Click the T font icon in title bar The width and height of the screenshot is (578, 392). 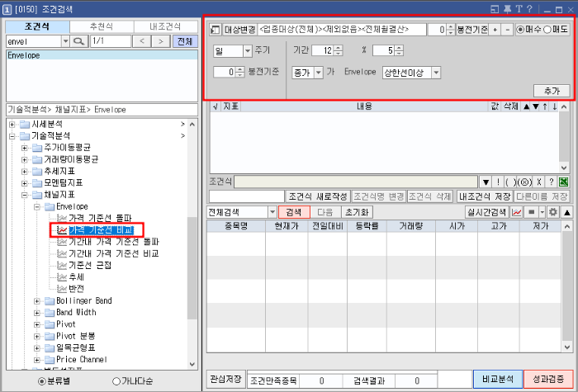519,9
